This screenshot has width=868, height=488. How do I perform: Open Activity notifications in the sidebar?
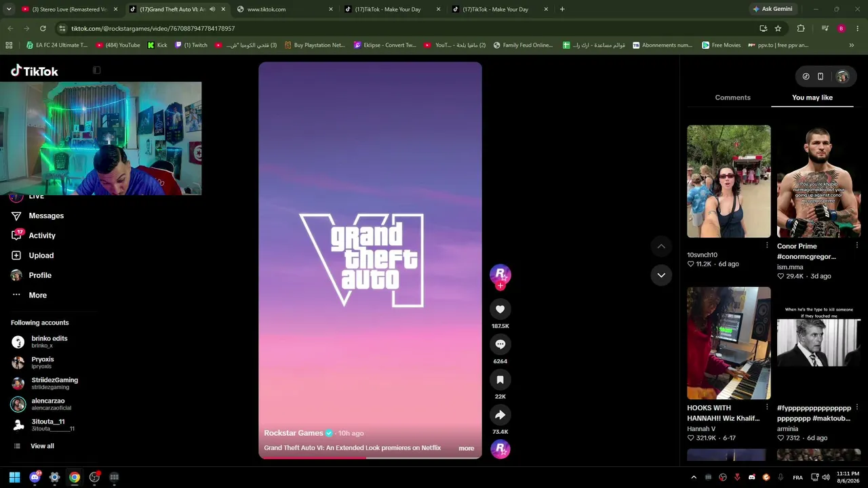tap(42, 236)
